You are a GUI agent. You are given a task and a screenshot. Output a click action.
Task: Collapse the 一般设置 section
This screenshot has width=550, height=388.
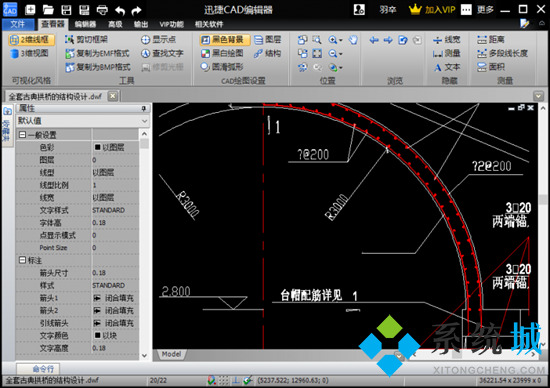(x=22, y=135)
